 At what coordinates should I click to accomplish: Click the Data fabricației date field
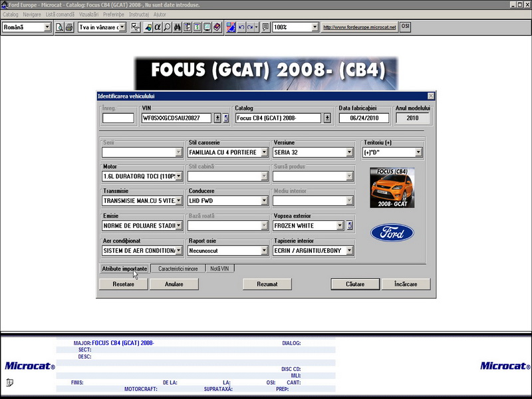(363, 118)
